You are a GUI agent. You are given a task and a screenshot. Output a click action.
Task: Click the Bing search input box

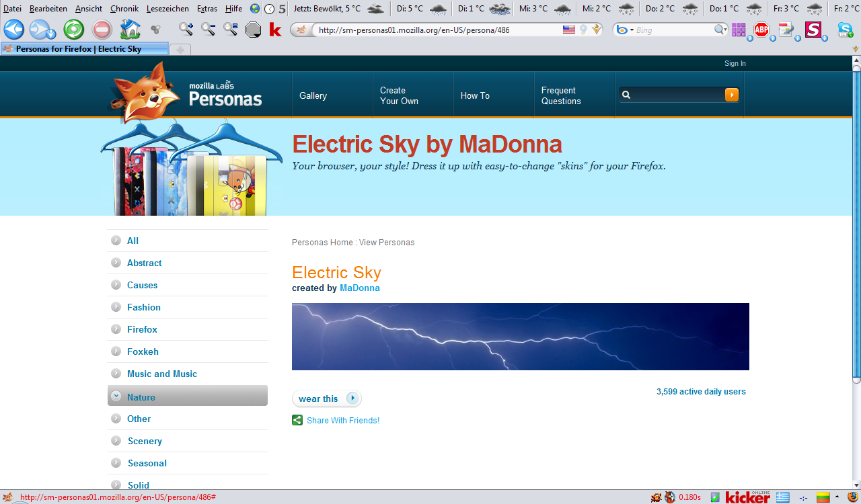(673, 30)
